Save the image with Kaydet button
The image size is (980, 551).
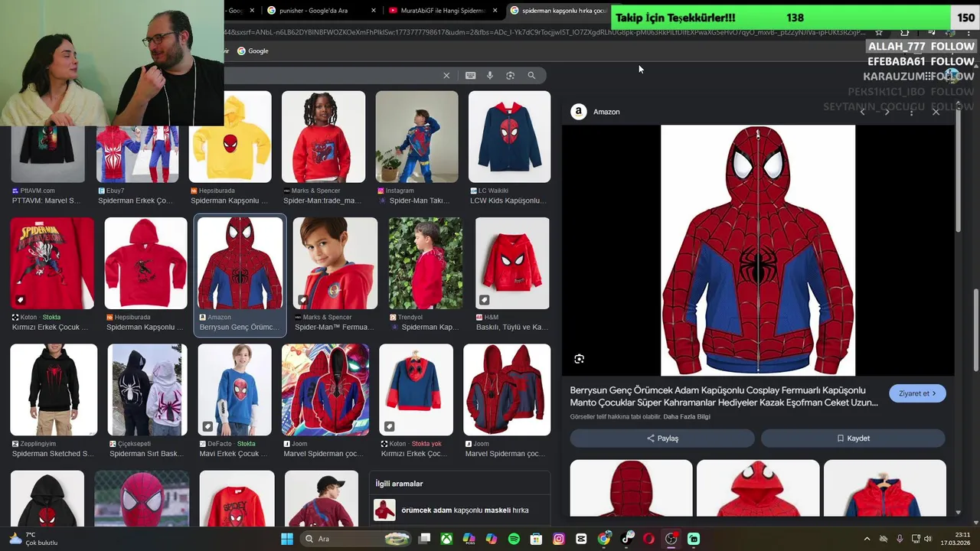tap(853, 439)
